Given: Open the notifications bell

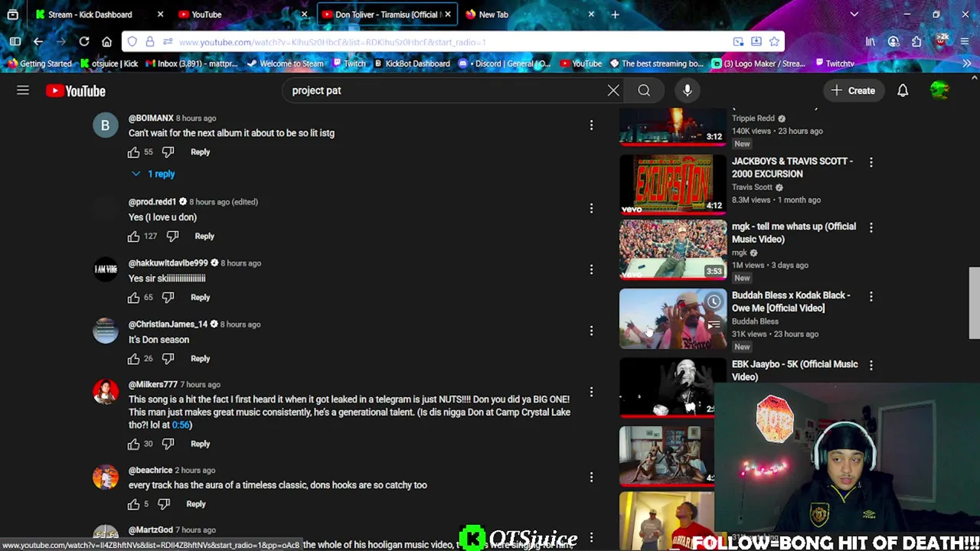Looking at the screenshot, I should pyautogui.click(x=903, y=90).
